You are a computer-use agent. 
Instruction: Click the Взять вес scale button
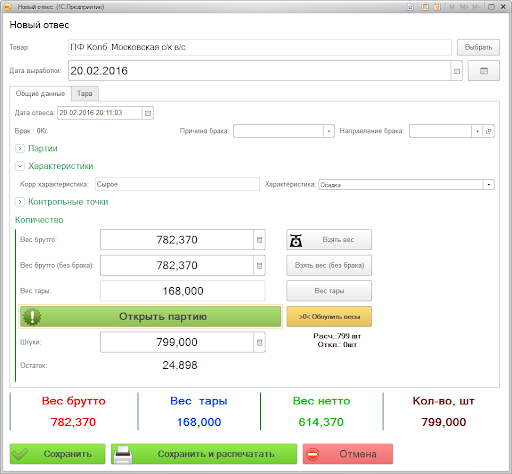coord(329,240)
